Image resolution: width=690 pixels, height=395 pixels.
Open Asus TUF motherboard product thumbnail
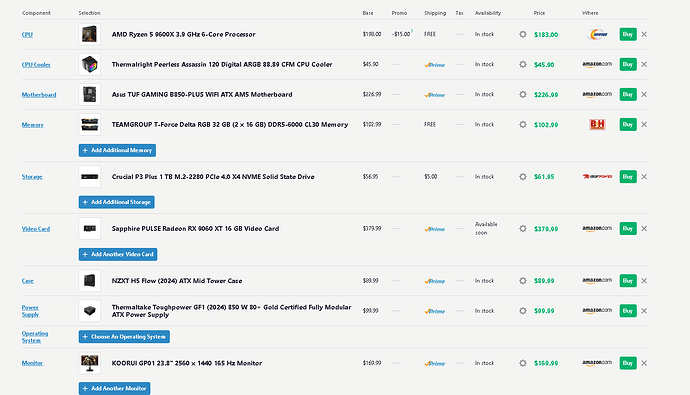(90, 95)
